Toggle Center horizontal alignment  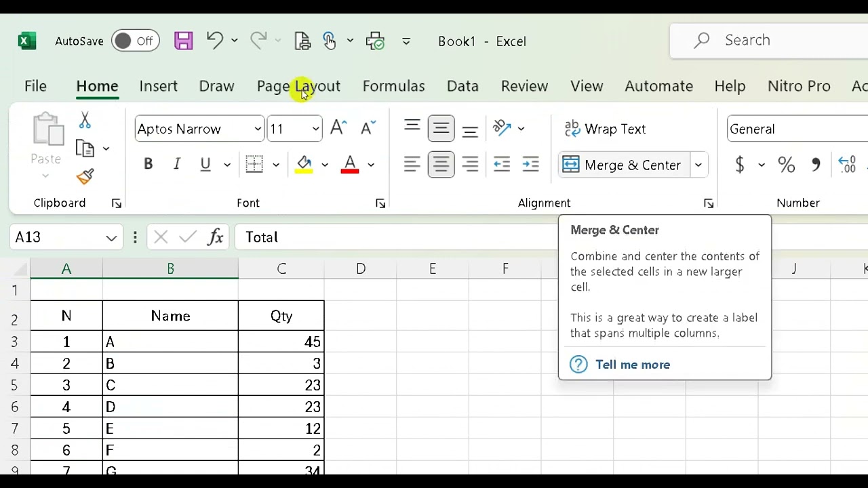click(441, 164)
